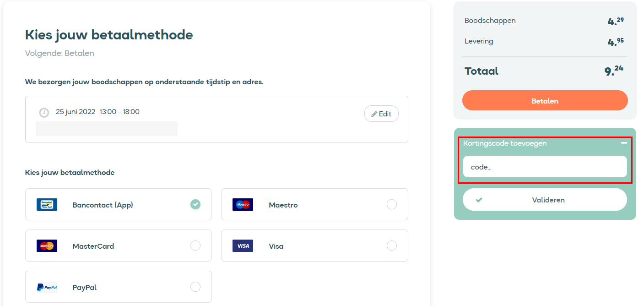Click the selected Bancontact (App) checkmark
This screenshot has width=644, height=306.
[195, 204]
